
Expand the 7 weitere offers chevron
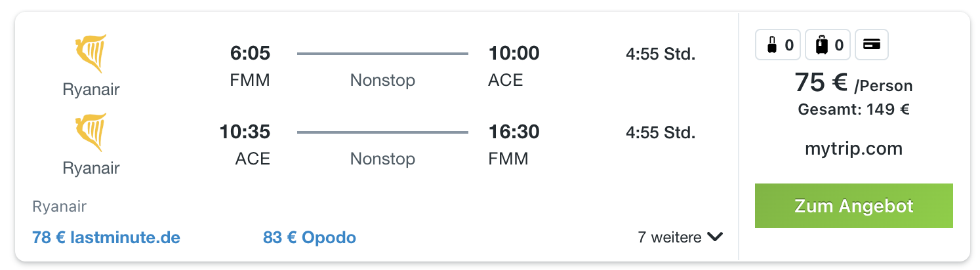point(715,237)
